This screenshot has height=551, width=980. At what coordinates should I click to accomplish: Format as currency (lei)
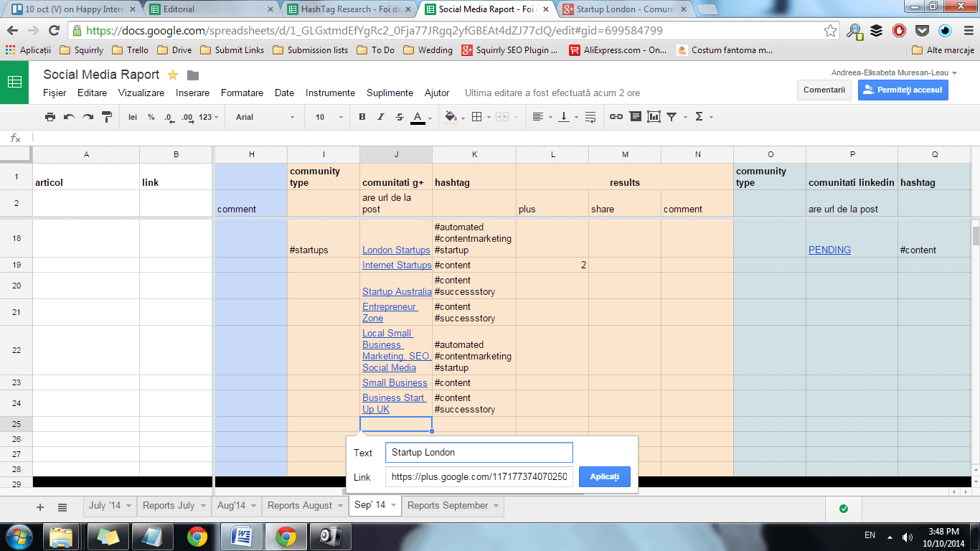pyautogui.click(x=133, y=117)
